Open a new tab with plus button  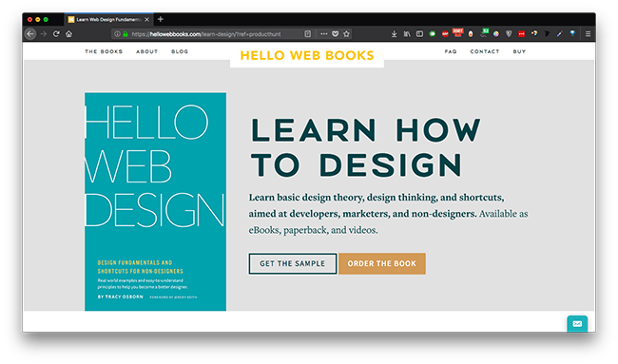click(161, 19)
